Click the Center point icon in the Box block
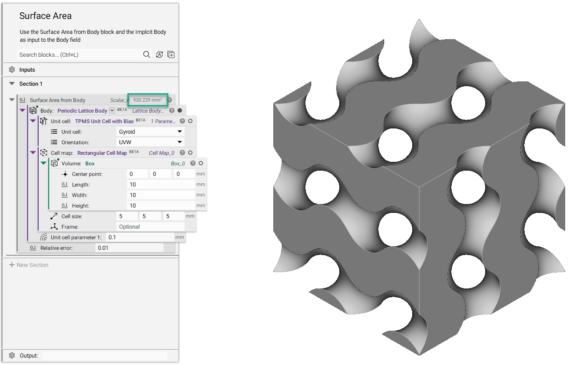Image resolution: width=588 pixels, height=365 pixels. [x=64, y=174]
